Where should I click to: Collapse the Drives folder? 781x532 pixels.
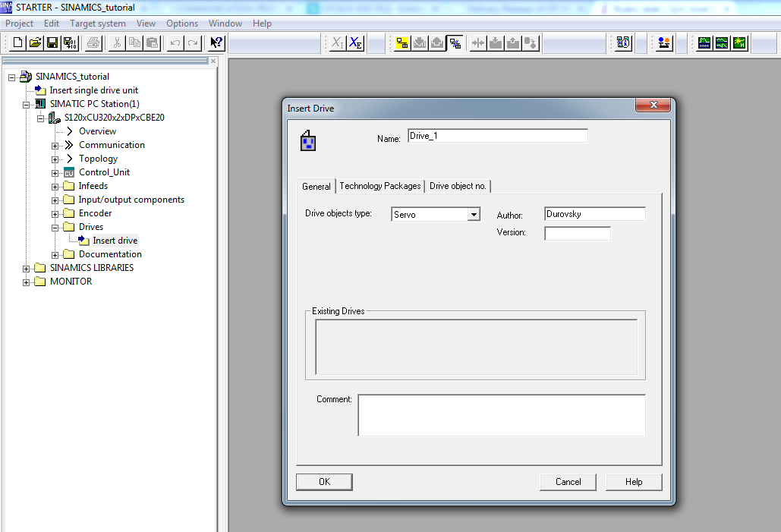click(x=55, y=228)
